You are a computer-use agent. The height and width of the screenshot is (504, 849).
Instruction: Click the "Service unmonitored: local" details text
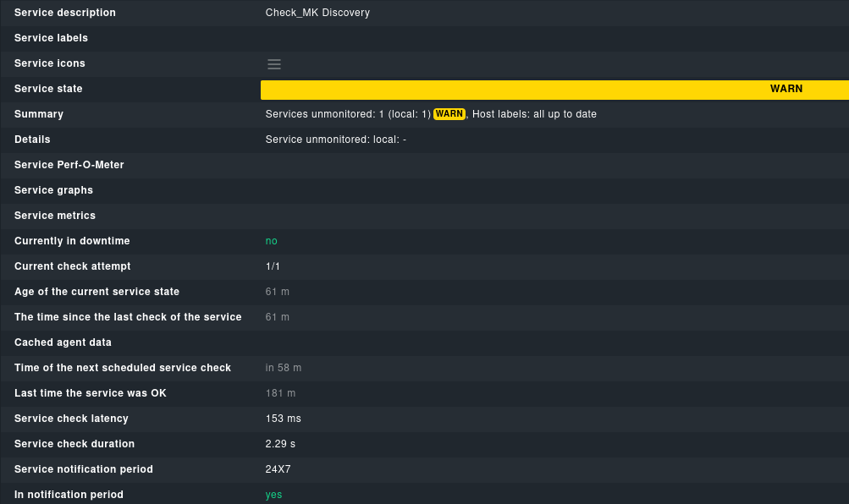tap(335, 140)
